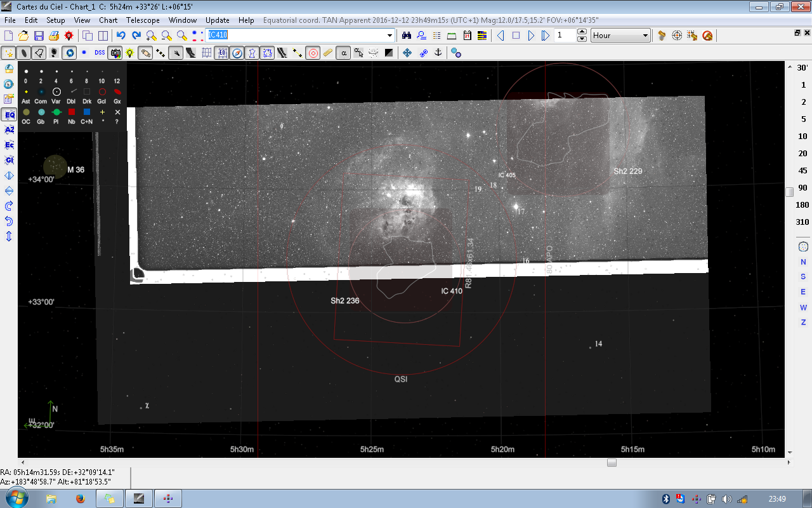The width and height of the screenshot is (812, 508).
Task: Create a new chart with toolbar icon
Action: 10,36
